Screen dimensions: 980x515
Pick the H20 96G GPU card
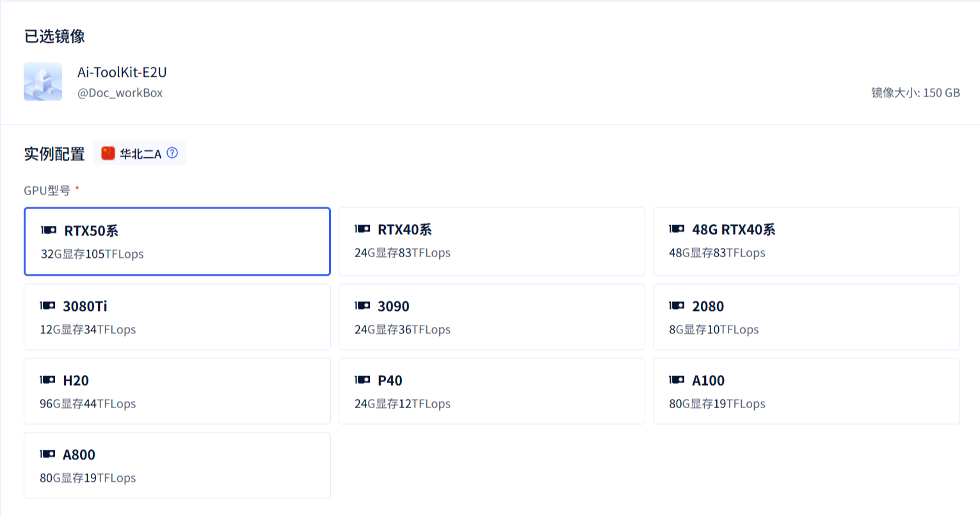click(177, 391)
